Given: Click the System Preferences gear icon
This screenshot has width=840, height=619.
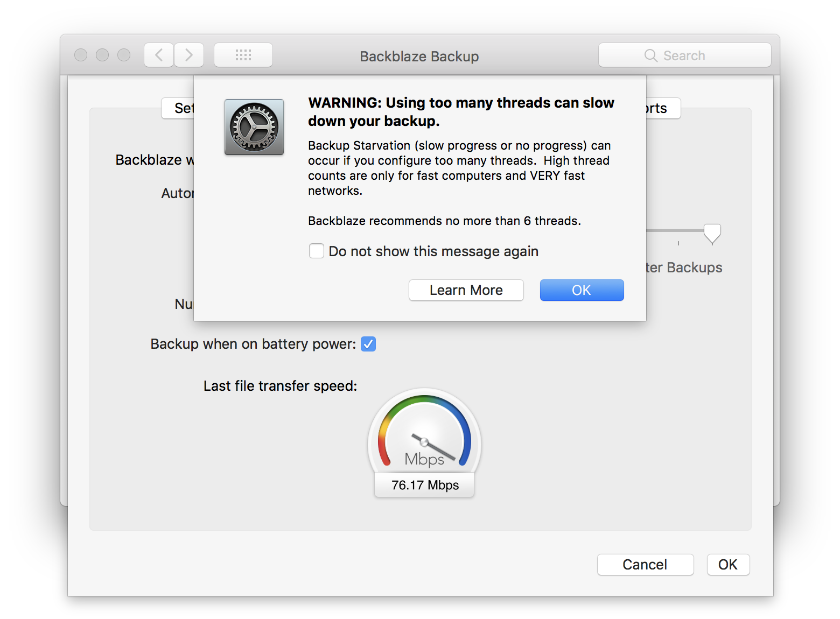Looking at the screenshot, I should click(254, 127).
